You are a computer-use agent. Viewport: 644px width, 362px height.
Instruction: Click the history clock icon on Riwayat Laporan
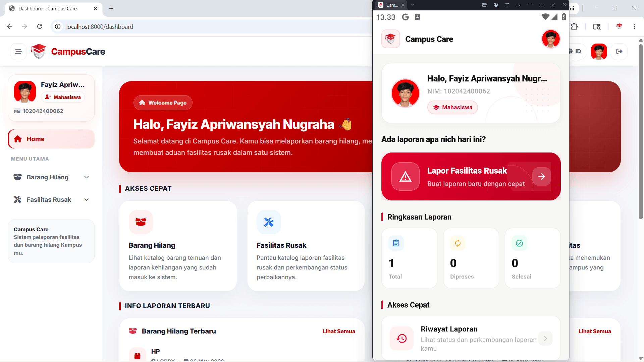click(x=401, y=339)
